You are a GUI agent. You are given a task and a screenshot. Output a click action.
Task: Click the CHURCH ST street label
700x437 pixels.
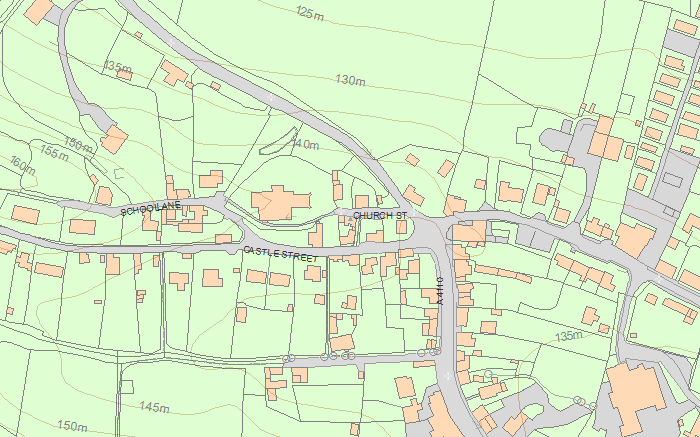coord(380,216)
